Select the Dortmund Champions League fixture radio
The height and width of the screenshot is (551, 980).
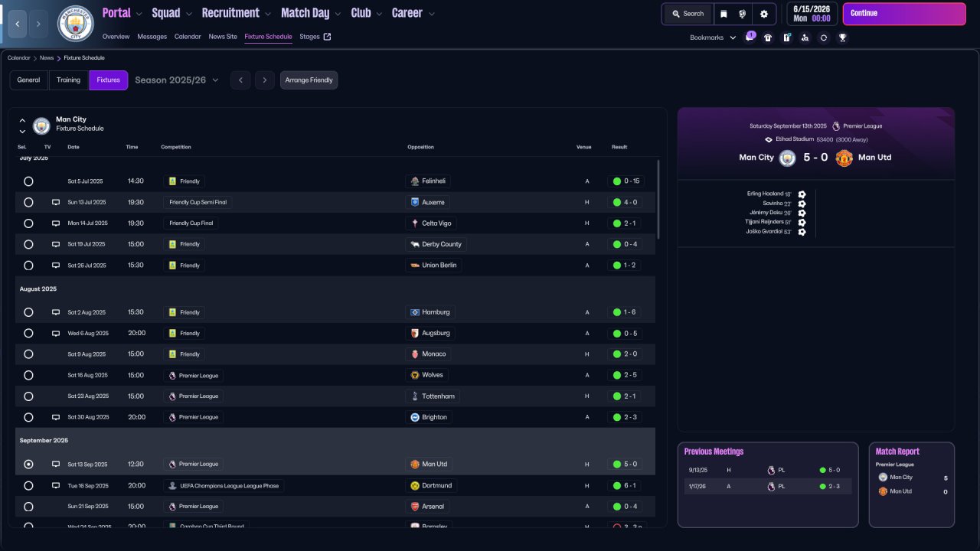click(28, 485)
